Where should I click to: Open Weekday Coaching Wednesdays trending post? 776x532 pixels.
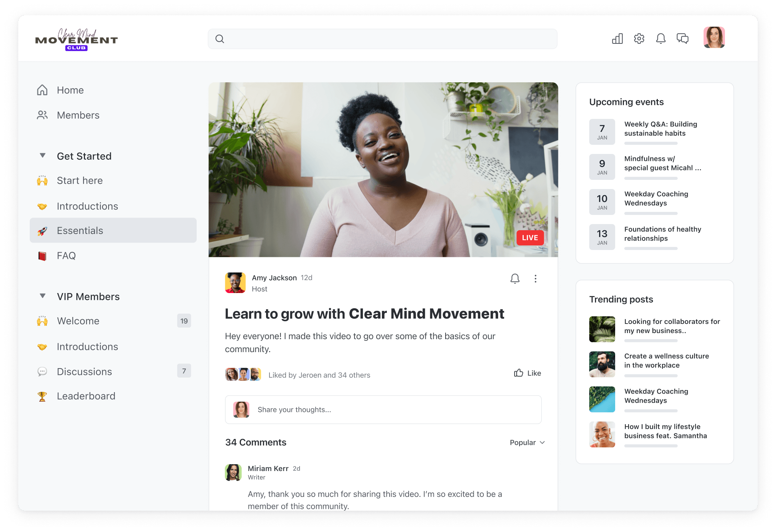pyautogui.click(x=656, y=396)
